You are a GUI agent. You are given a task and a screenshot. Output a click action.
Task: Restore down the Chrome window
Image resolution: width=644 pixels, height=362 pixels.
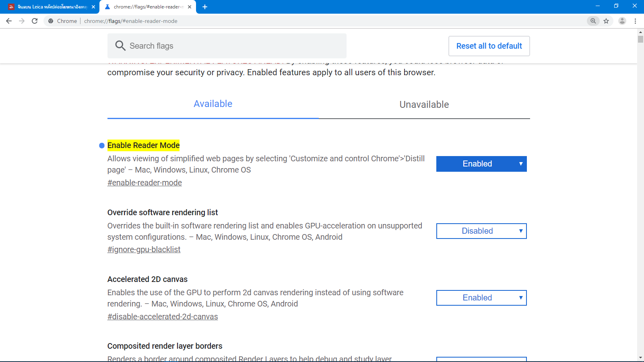point(616,6)
